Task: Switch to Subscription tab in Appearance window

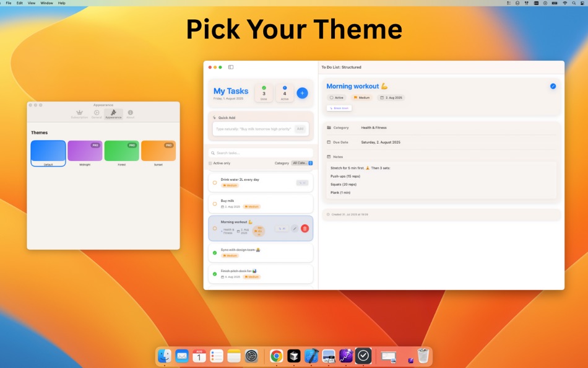Action: click(x=79, y=114)
